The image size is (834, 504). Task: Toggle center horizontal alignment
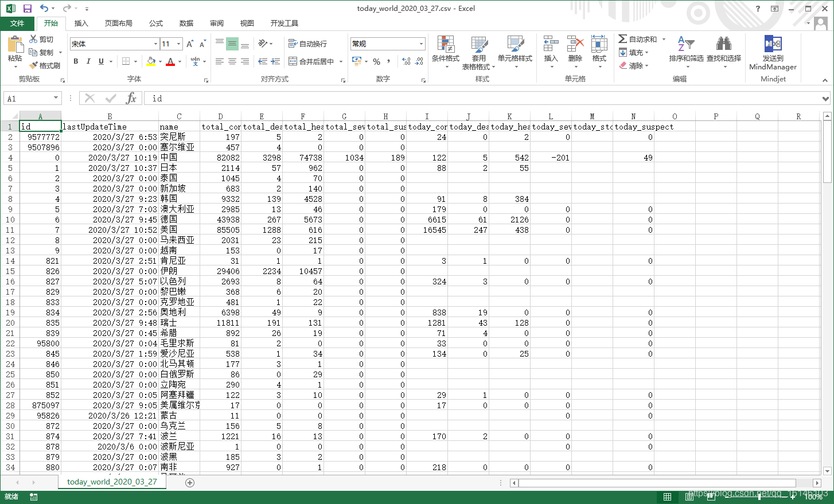pos(232,61)
